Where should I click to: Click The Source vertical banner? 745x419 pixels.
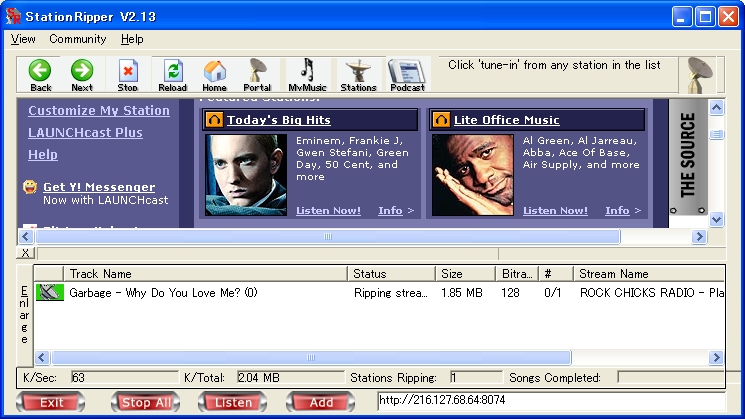point(688,157)
